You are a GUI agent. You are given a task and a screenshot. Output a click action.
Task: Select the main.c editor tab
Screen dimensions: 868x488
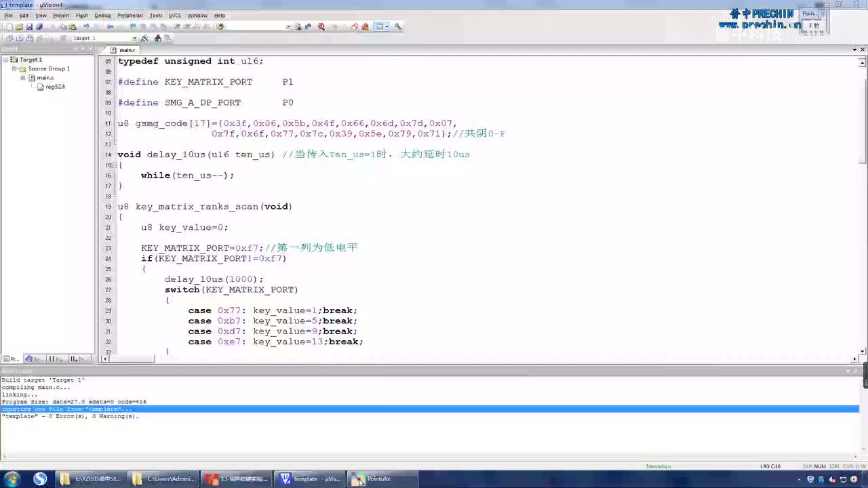[x=127, y=50]
